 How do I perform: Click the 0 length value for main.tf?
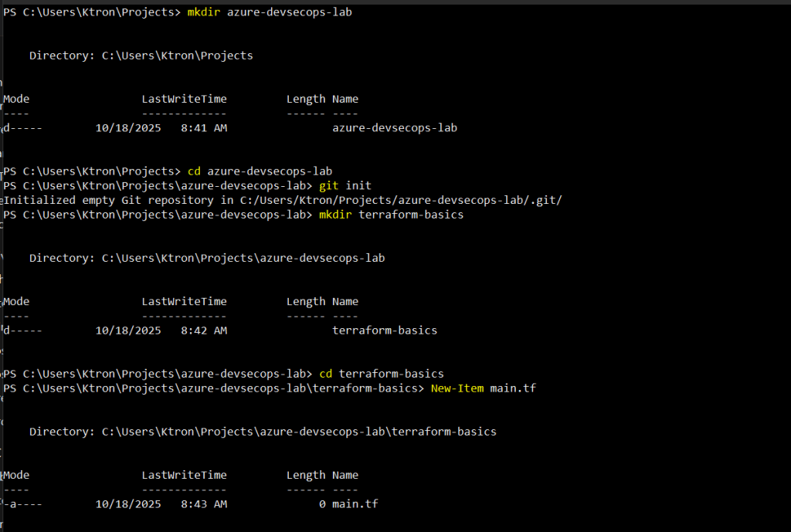click(x=321, y=504)
